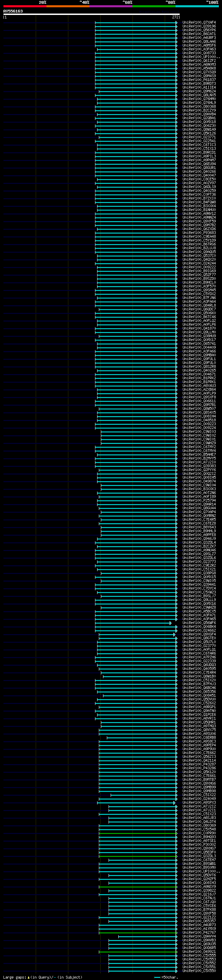Image resolution: width=222 pixels, height=980 pixels.
Task: Click the orange ~40% identity legend segment
Action: click(68, 6)
